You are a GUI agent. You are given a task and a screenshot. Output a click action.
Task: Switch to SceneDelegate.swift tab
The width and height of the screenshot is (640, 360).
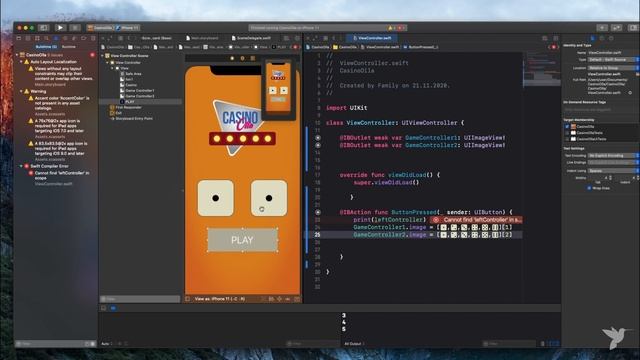tap(251, 38)
